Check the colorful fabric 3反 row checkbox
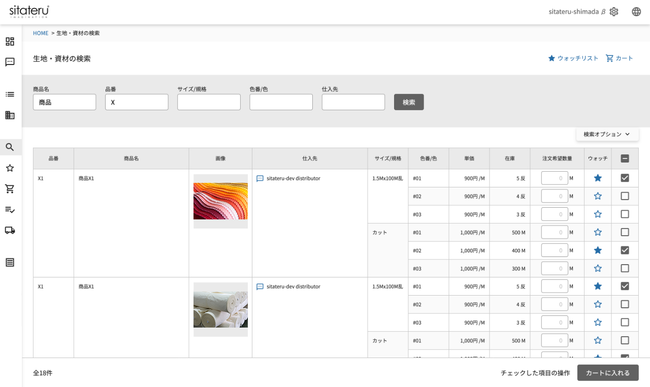Image resolution: width=650 pixels, height=387 pixels. (625, 214)
